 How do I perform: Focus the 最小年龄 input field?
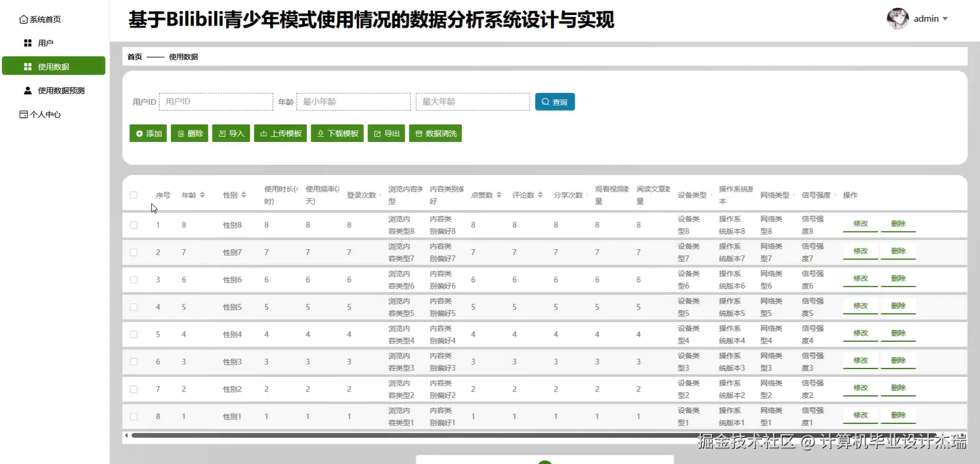[354, 102]
